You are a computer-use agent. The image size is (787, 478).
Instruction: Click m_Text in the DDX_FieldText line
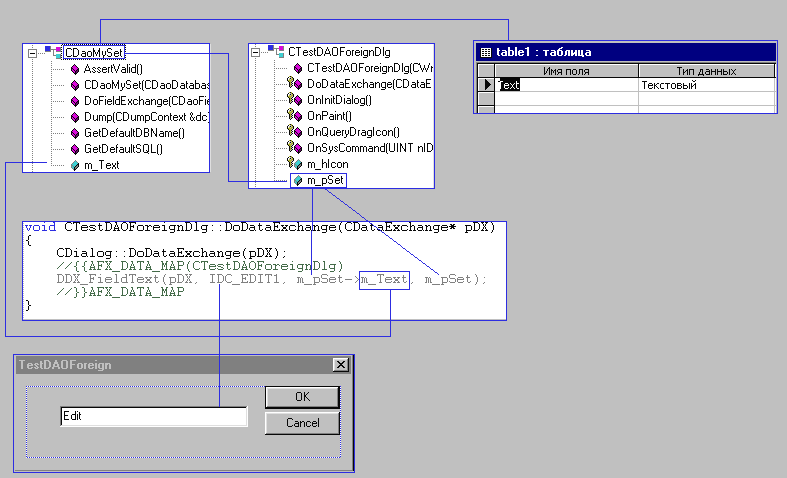point(384,279)
